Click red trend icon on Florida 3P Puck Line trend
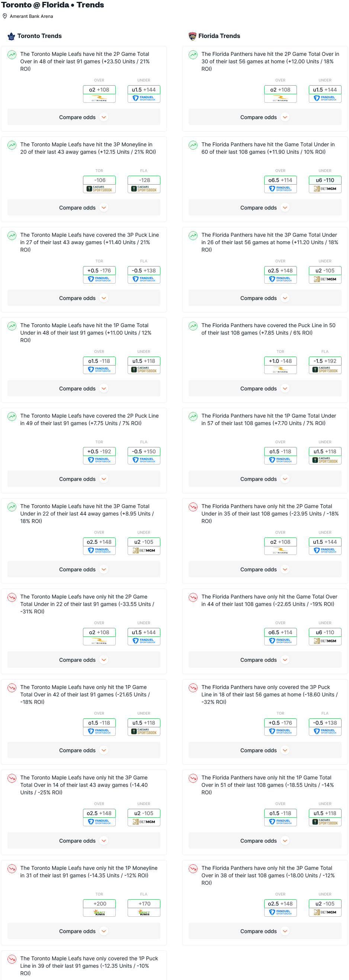This screenshot has height=980, width=349. (x=193, y=687)
